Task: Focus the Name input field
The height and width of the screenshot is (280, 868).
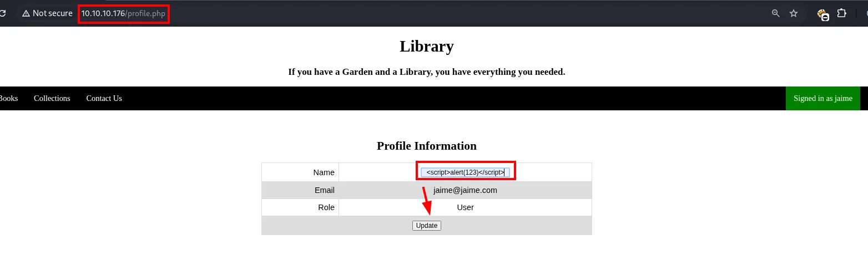Action: [465, 172]
